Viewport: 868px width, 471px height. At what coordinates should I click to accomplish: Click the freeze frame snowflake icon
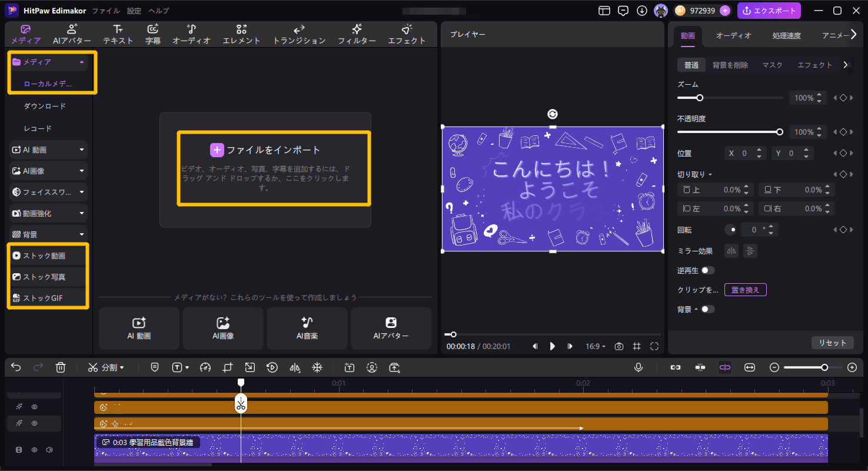click(317, 367)
